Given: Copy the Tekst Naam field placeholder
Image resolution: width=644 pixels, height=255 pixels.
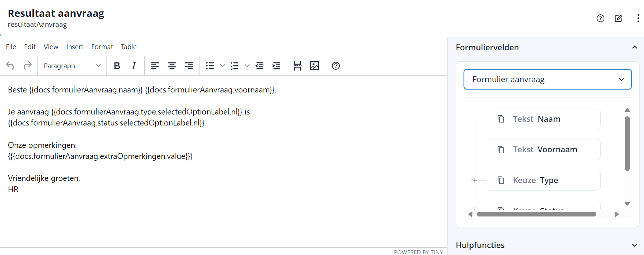Looking at the screenshot, I should (501, 119).
